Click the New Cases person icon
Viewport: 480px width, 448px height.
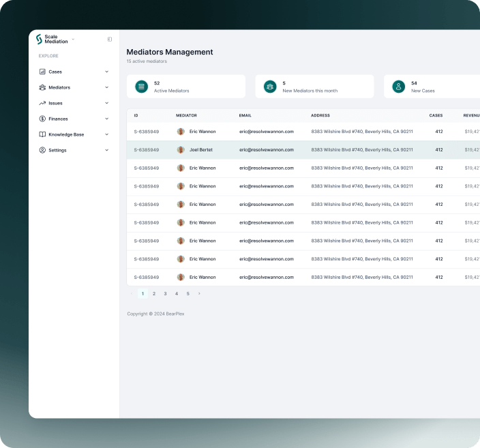coord(398,87)
